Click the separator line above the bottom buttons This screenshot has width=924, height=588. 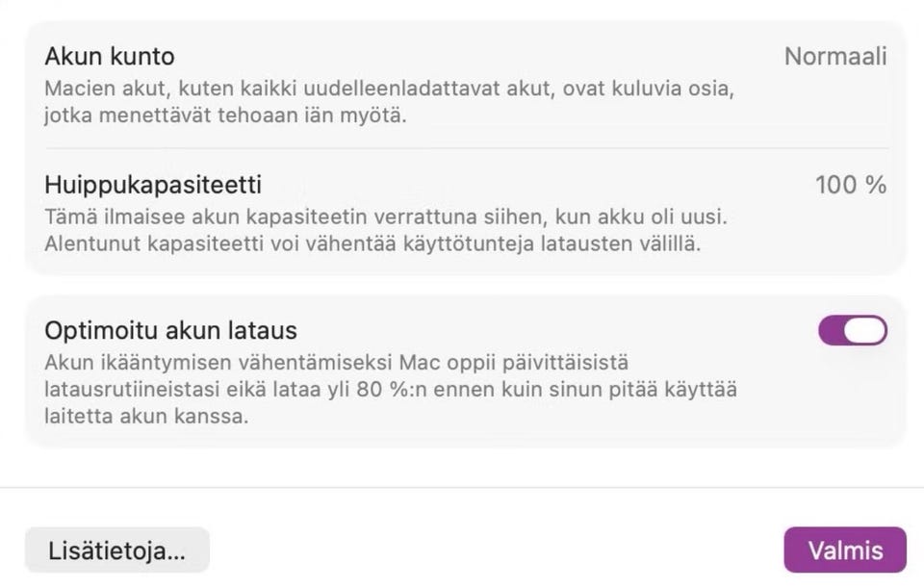coord(462,488)
